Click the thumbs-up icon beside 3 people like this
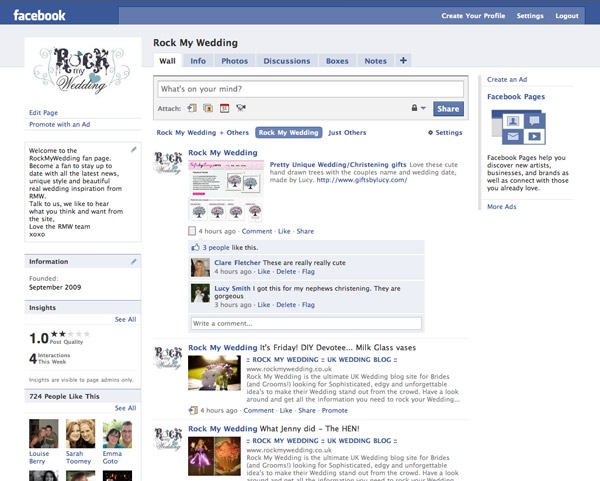Viewport: 600px width, 481px height. tap(196, 247)
